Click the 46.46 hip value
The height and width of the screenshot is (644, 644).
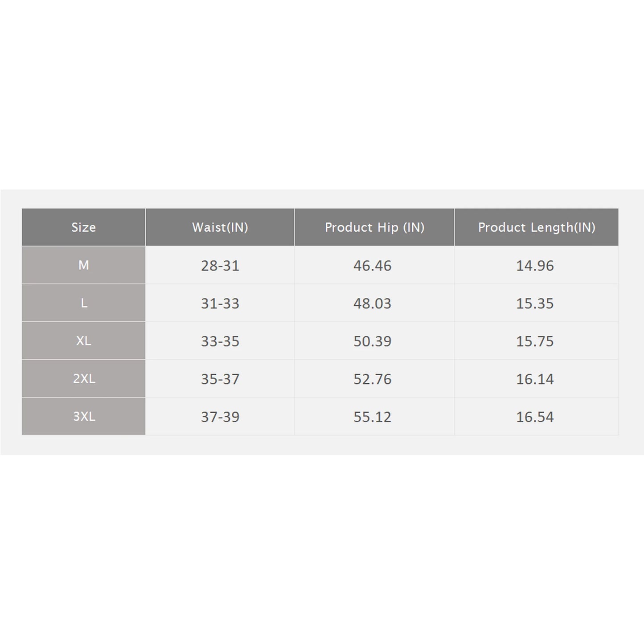click(x=373, y=266)
